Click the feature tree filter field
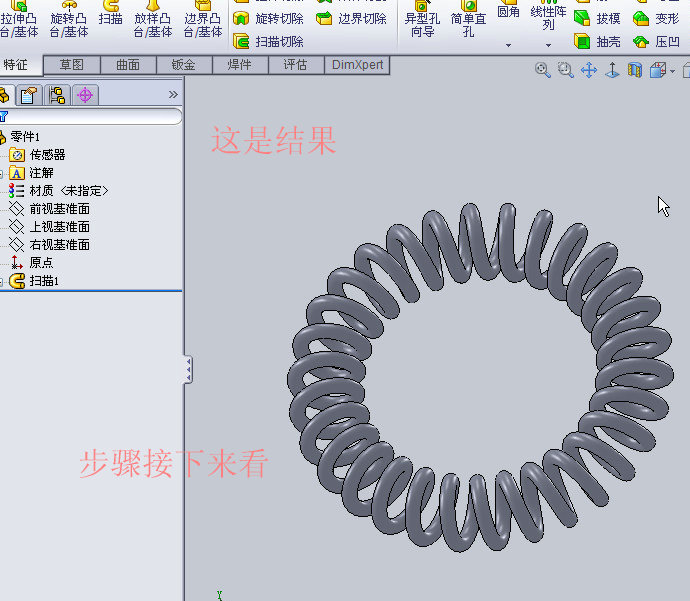The image size is (690, 601). 91,117
